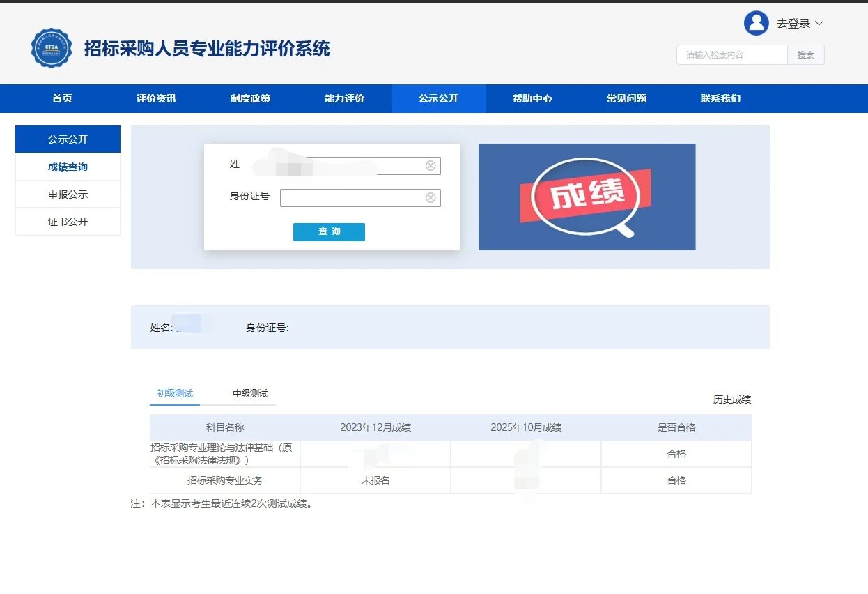Expand the 去登录 dropdown chevron

coord(821,23)
